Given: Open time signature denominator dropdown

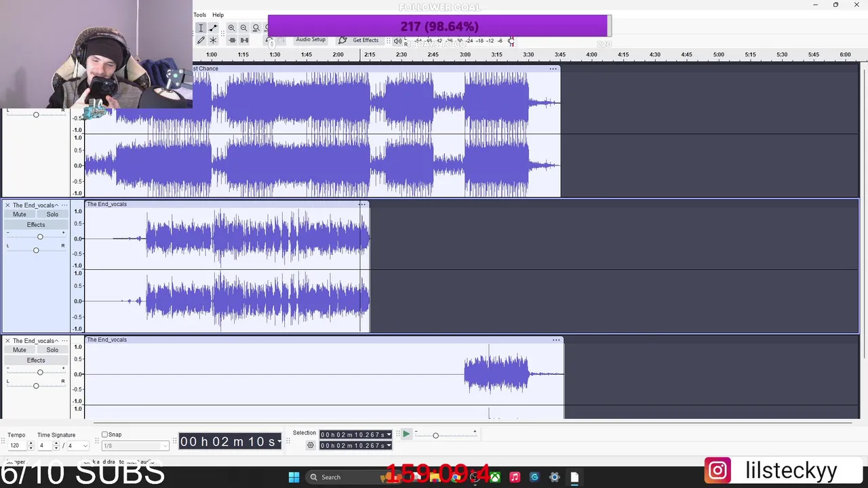Looking at the screenshot, I should [85, 445].
